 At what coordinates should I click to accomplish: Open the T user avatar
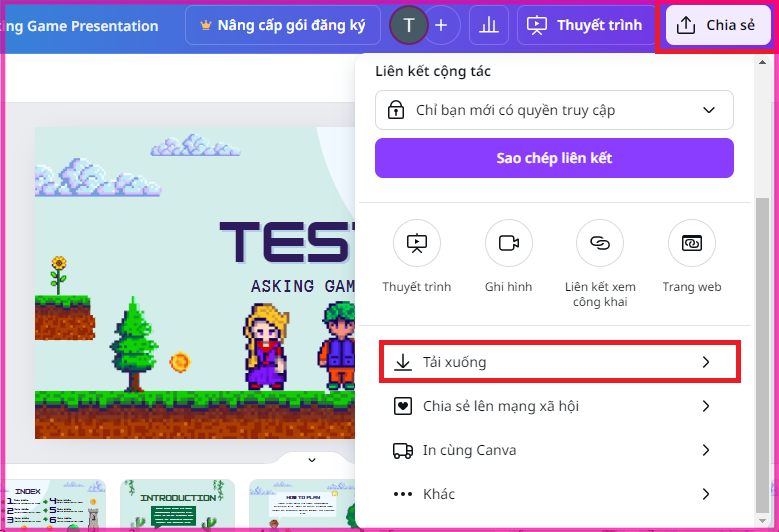click(408, 25)
